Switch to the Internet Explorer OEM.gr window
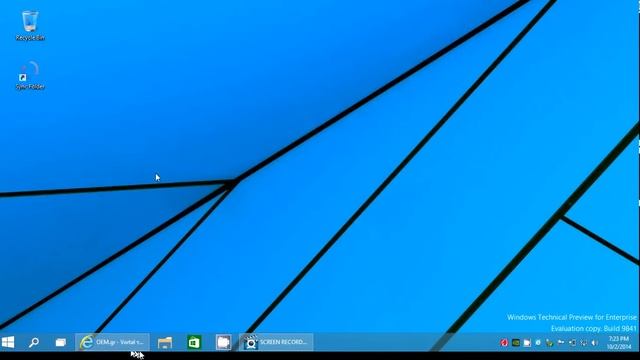 tap(112, 342)
